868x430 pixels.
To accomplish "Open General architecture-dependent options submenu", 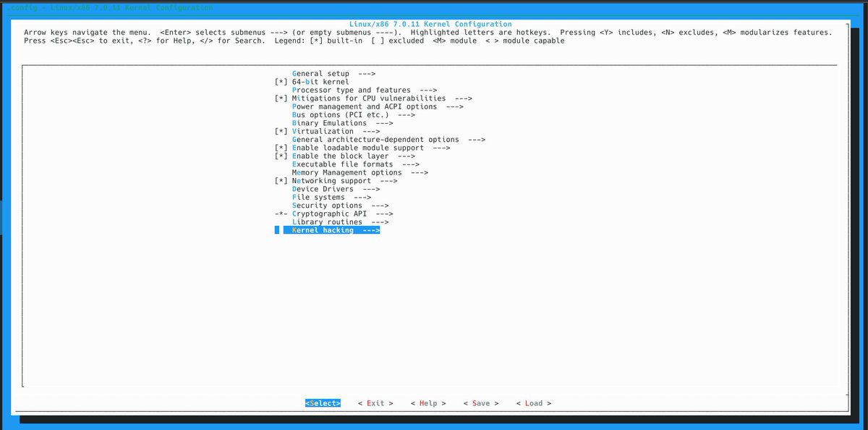I will pos(388,140).
